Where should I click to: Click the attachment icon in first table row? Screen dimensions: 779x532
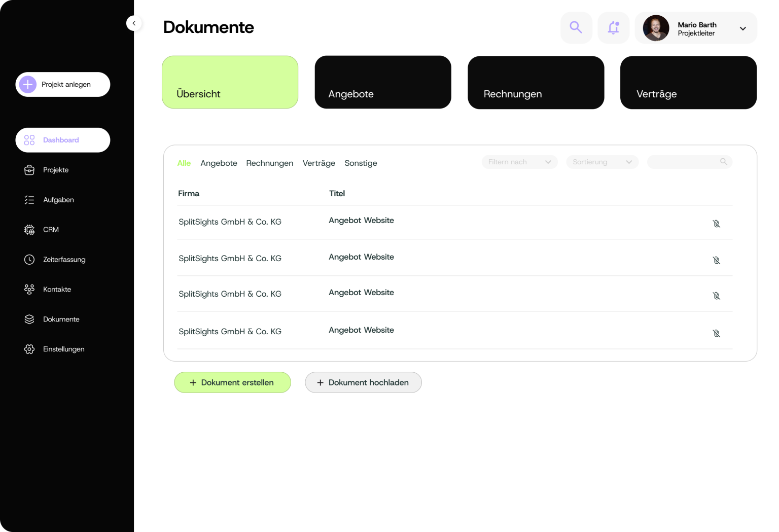(x=716, y=224)
